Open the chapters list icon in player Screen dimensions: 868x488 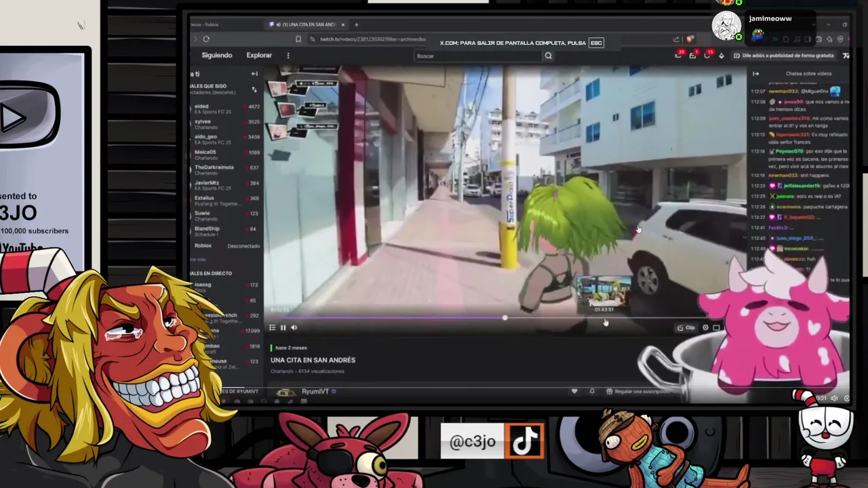[x=272, y=327]
